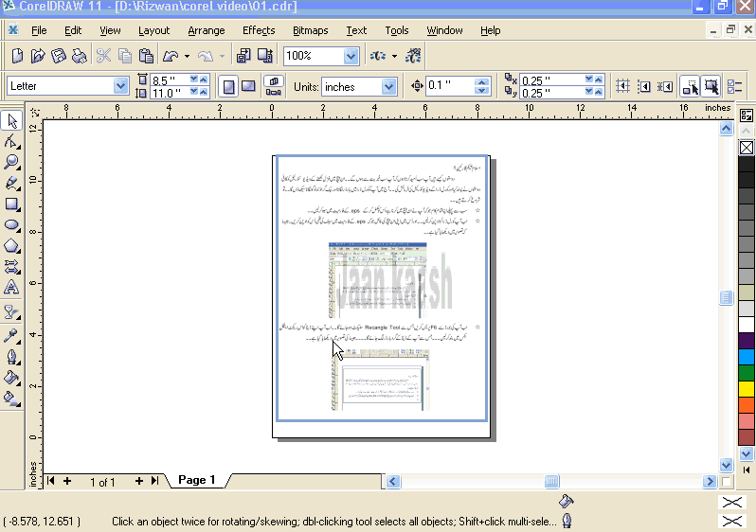
Task: Switch to the Page 1 tab
Action: point(197,480)
